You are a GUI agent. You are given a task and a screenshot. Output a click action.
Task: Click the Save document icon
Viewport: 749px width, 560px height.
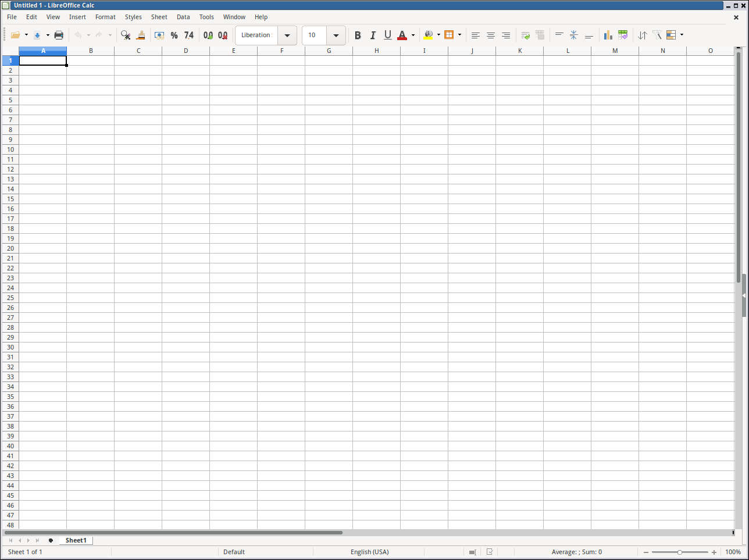pyautogui.click(x=37, y=35)
